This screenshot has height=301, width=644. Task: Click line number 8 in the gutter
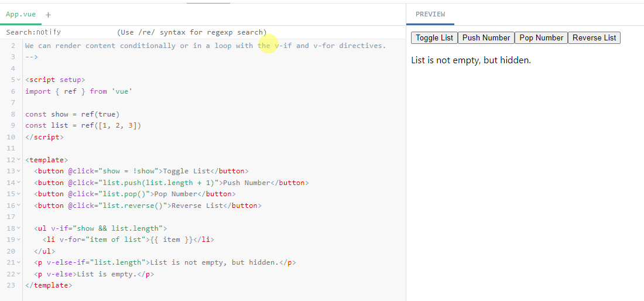13,114
